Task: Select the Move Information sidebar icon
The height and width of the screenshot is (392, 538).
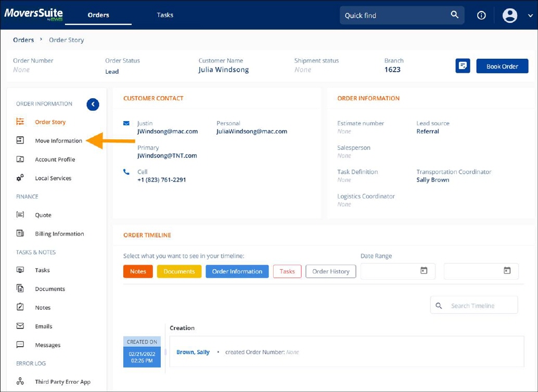Action: pyautogui.click(x=20, y=140)
